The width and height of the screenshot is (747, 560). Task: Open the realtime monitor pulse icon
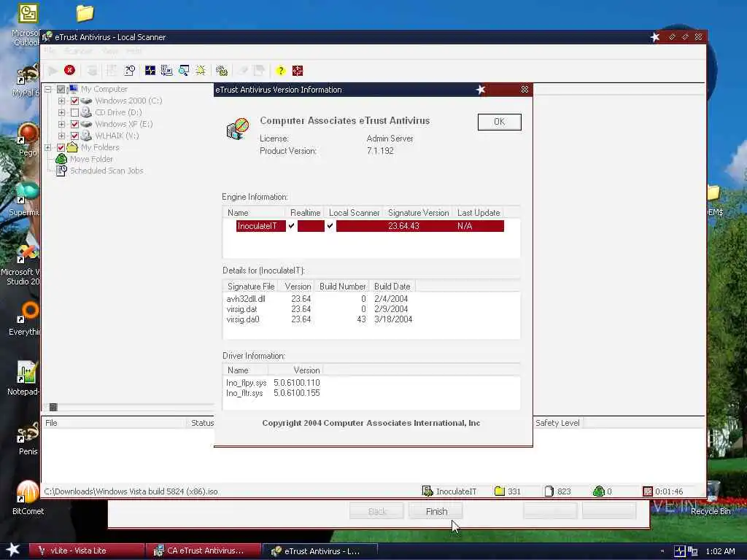coord(150,71)
